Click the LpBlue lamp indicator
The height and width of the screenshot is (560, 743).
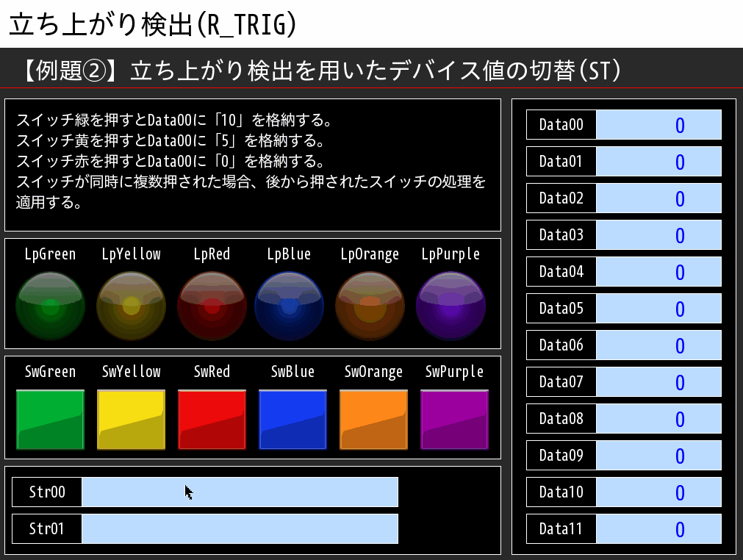pos(289,306)
